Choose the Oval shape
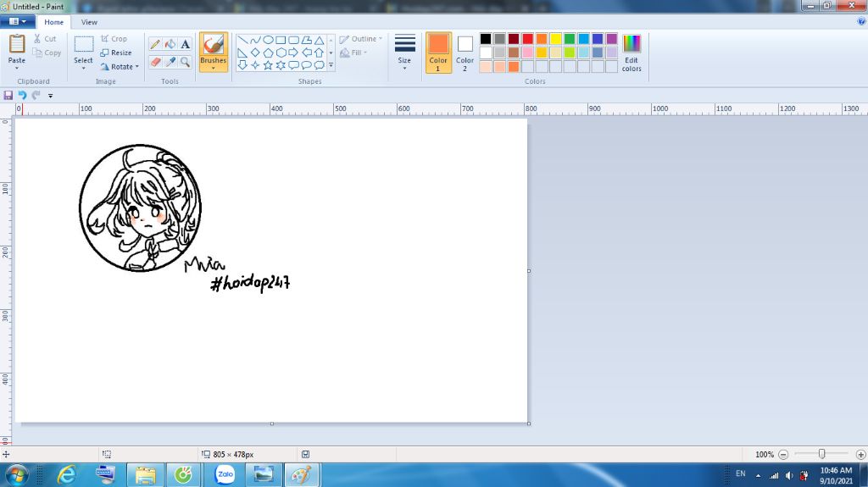The height and width of the screenshot is (487, 868). (x=268, y=40)
